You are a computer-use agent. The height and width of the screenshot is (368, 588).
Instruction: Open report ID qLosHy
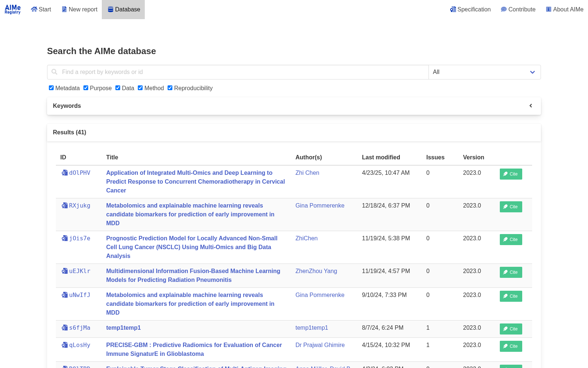point(80,345)
